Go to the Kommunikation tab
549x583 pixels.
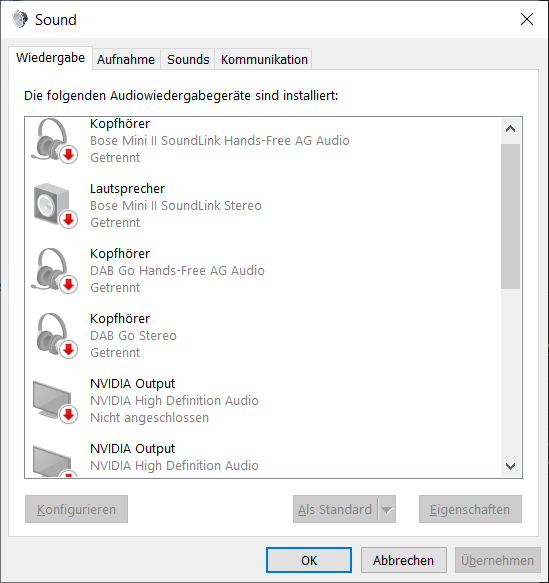pos(264,59)
